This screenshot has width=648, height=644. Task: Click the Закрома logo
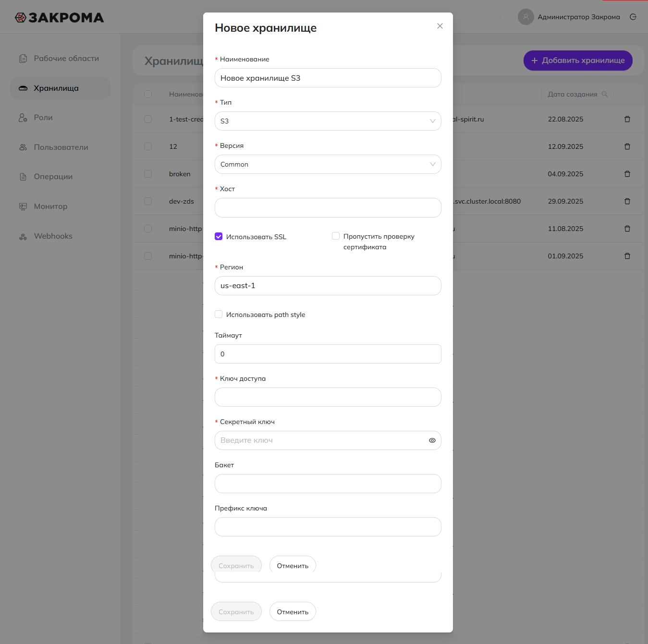[x=60, y=18]
